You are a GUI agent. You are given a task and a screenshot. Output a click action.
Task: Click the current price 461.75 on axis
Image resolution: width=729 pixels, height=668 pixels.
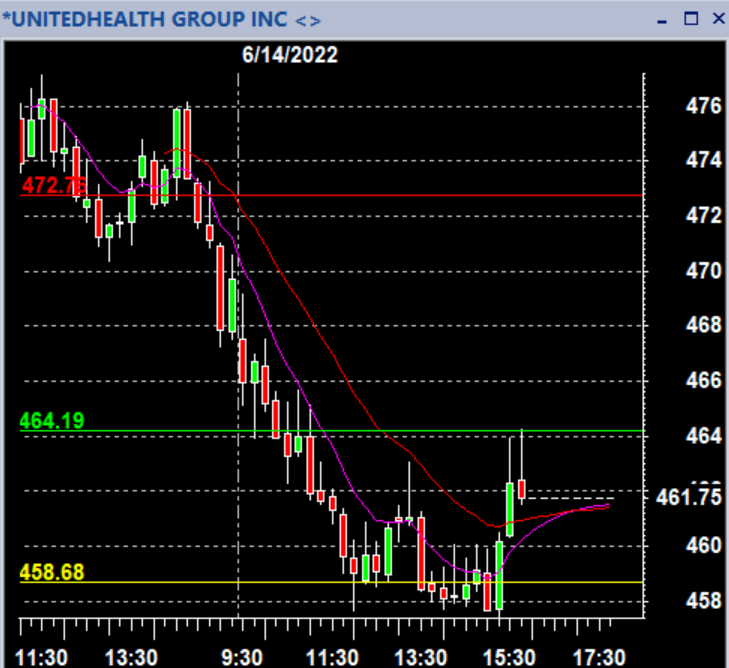pos(689,497)
